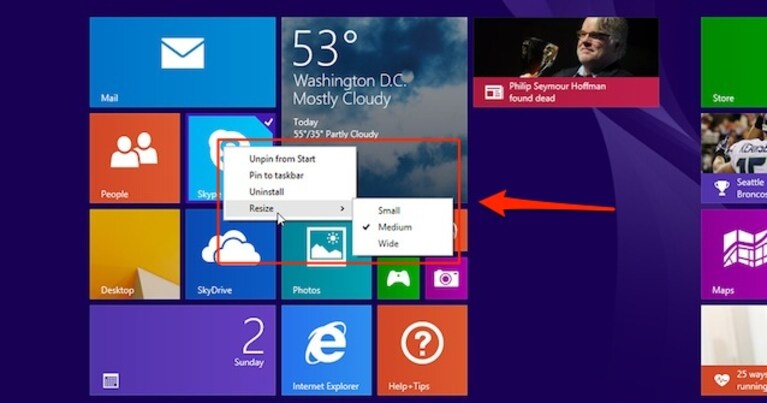
Task: Open the Philip Seymour Hoffman news tile
Action: (x=566, y=62)
